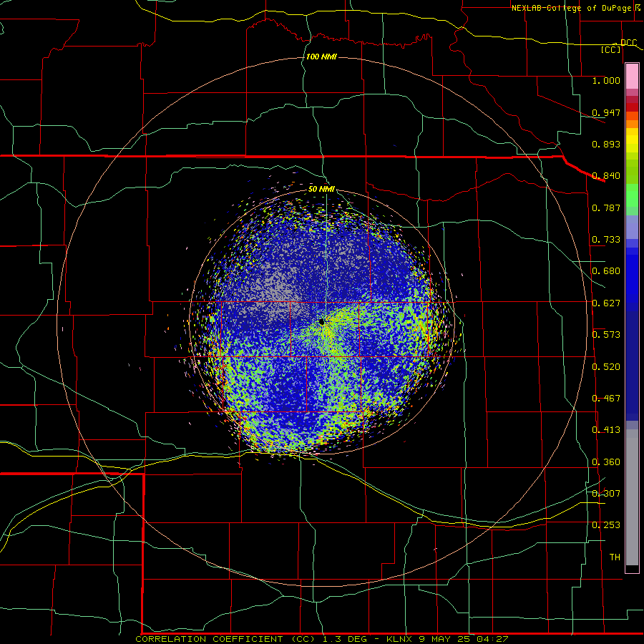
Task: Click the DCC label above the scale
Action: (628, 42)
